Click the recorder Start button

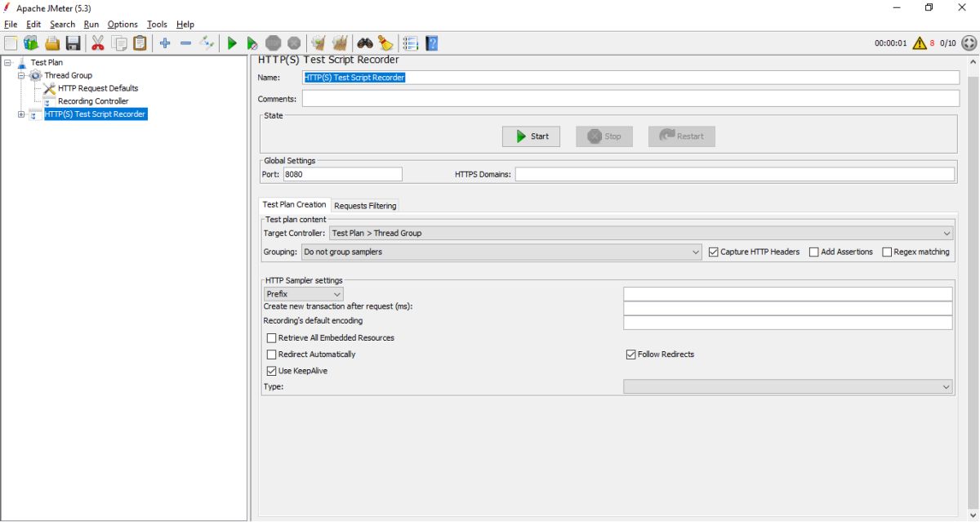531,136
